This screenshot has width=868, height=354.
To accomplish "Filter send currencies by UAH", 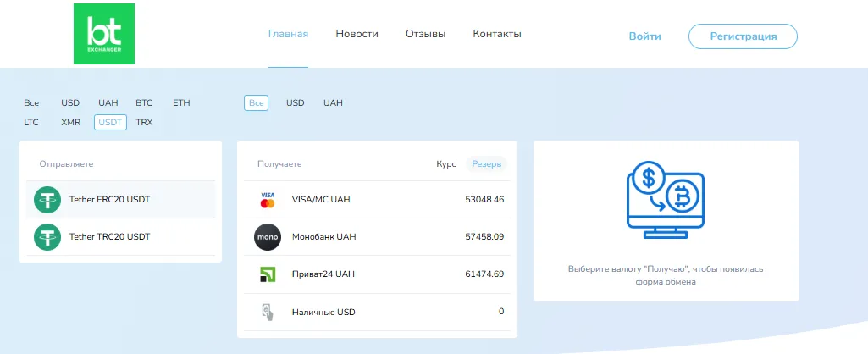I will tap(108, 103).
